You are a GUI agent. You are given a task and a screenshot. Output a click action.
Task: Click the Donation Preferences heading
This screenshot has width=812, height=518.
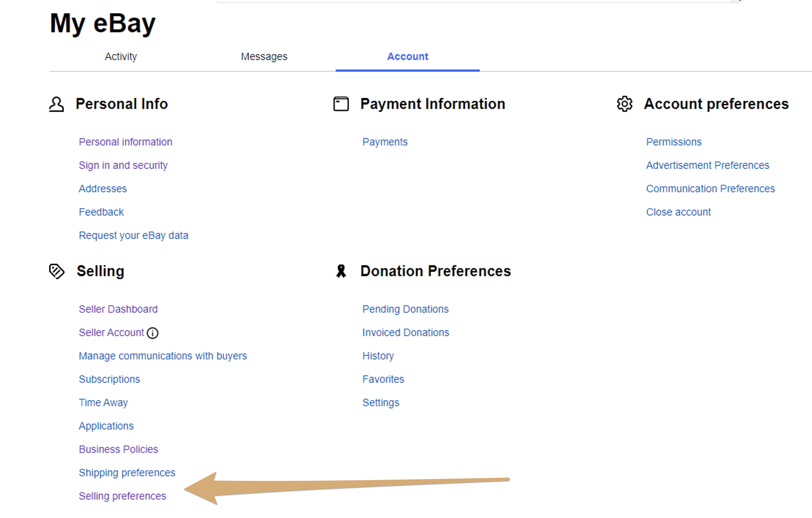tap(435, 271)
